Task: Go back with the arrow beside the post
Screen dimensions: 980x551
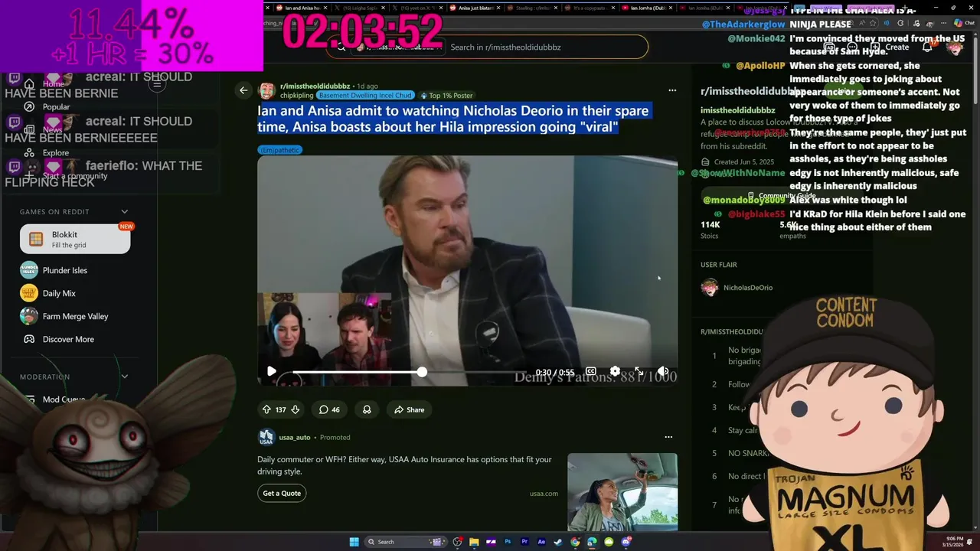Action: pos(243,90)
